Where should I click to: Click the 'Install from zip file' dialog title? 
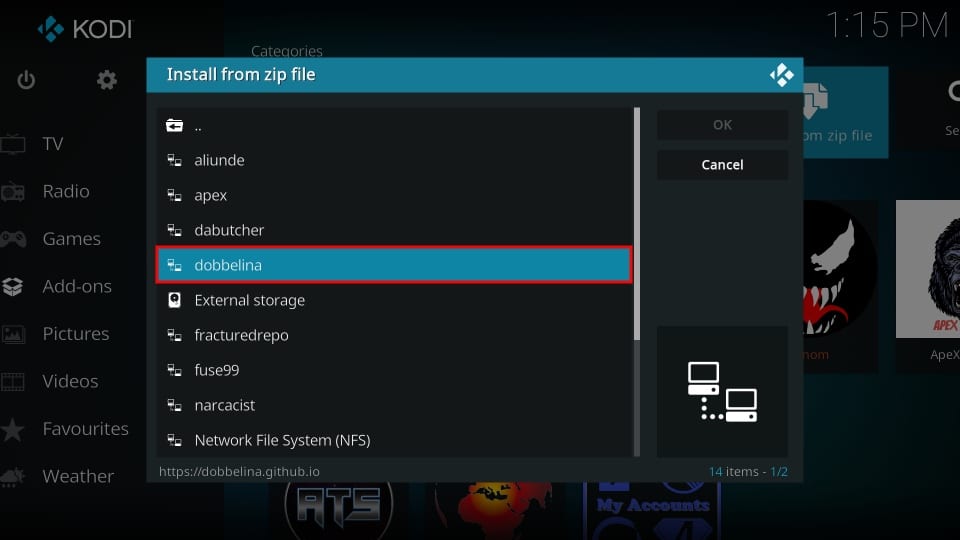click(x=241, y=75)
